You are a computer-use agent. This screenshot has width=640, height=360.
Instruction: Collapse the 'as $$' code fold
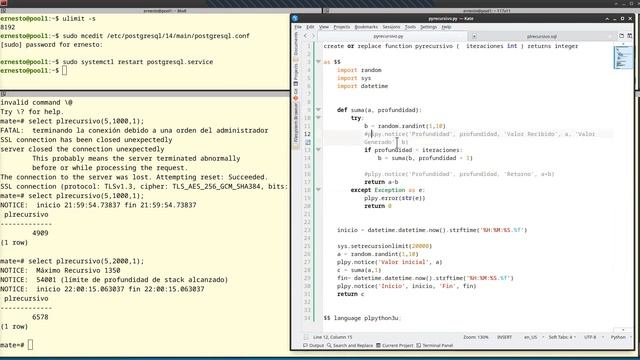pyautogui.click(x=318, y=62)
